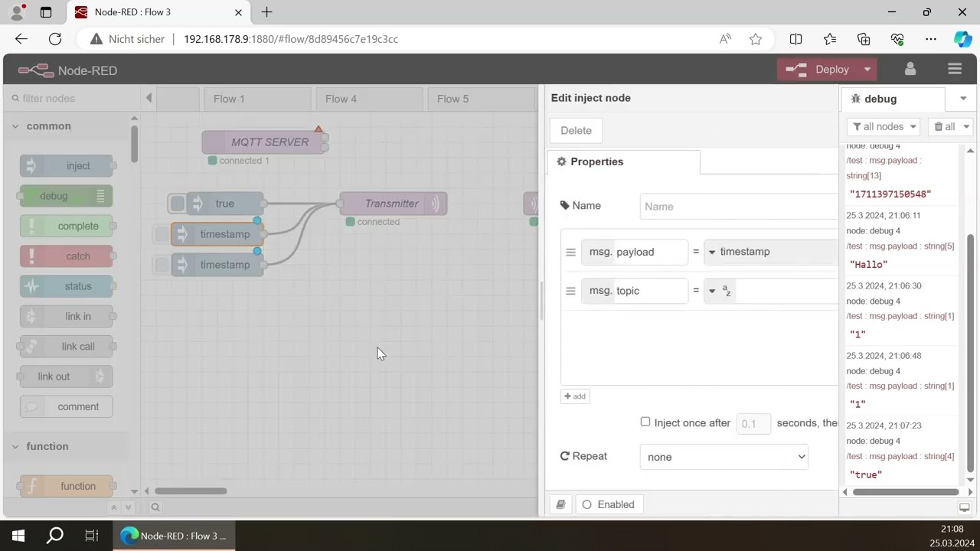Screen dimensions: 980x551
Task: Select the complete node in palette
Action: [x=67, y=226]
